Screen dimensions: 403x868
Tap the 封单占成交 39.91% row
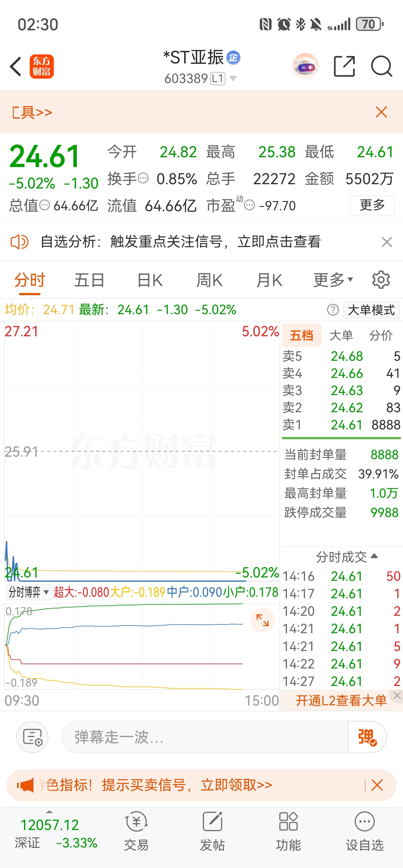pyautogui.click(x=341, y=474)
